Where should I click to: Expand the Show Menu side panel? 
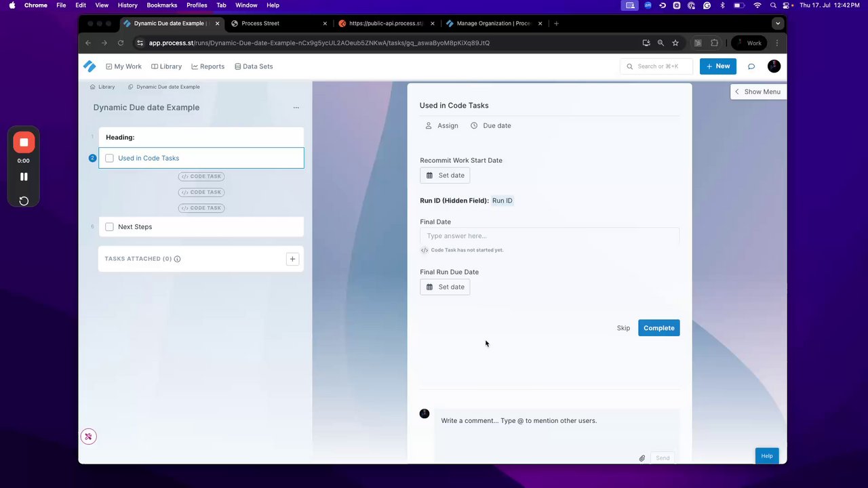(757, 91)
